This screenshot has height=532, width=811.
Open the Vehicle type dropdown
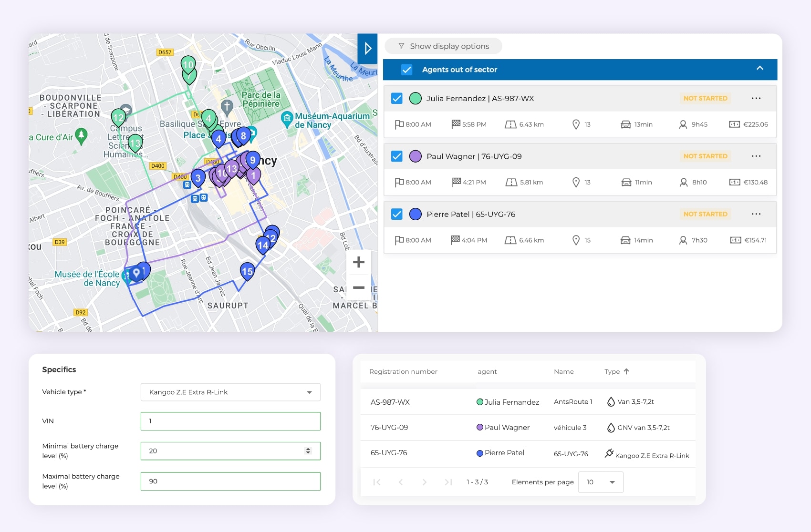tap(310, 392)
